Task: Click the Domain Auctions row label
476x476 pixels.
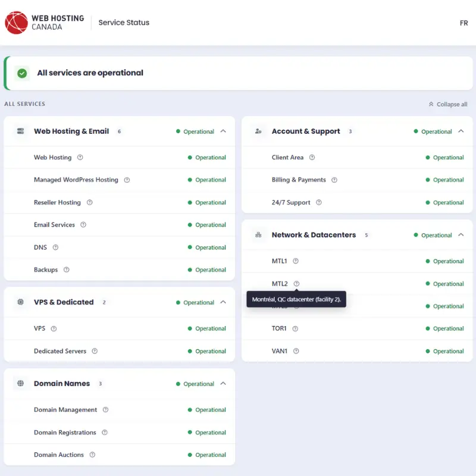Action: pyautogui.click(x=59, y=455)
